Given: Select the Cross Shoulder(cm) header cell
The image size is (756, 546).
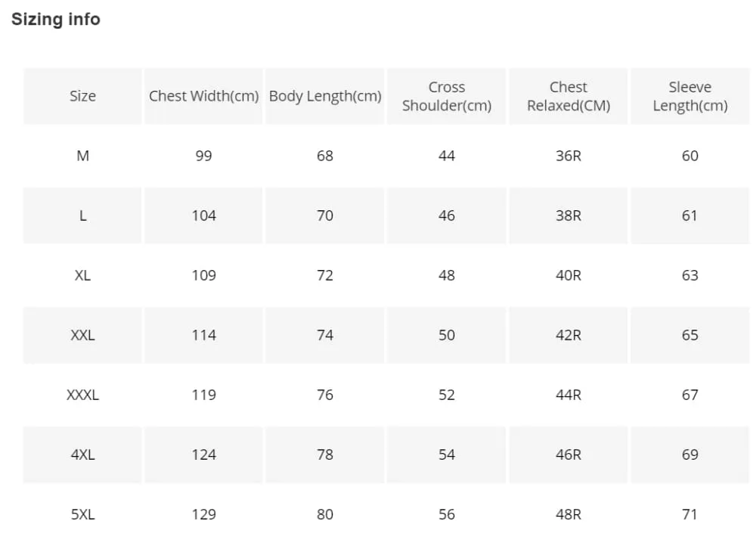Looking at the screenshot, I should [x=447, y=96].
